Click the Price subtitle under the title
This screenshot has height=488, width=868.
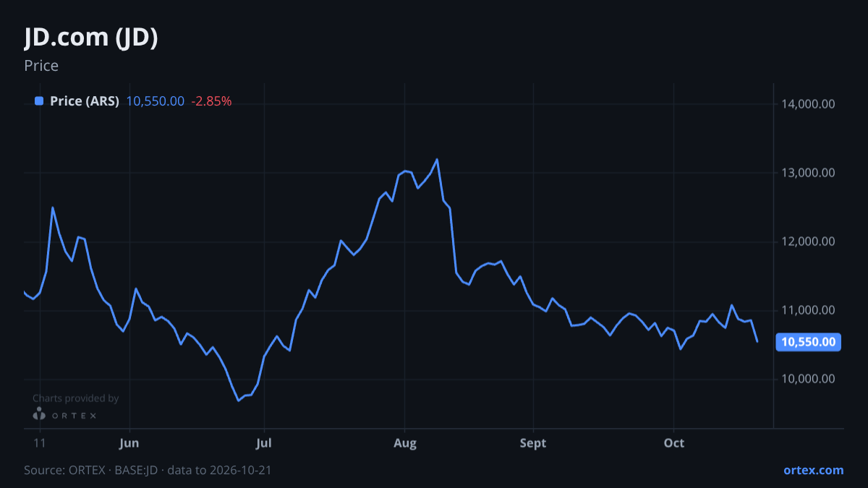41,66
